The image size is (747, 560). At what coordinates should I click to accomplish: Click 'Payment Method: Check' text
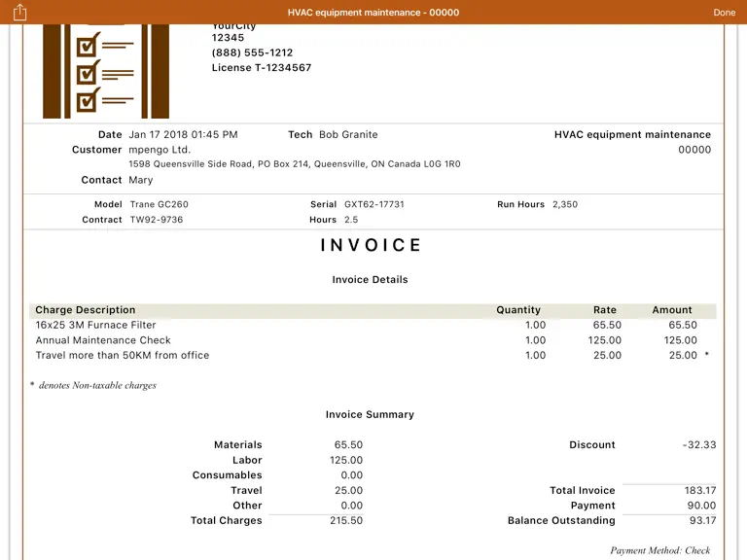click(x=659, y=550)
